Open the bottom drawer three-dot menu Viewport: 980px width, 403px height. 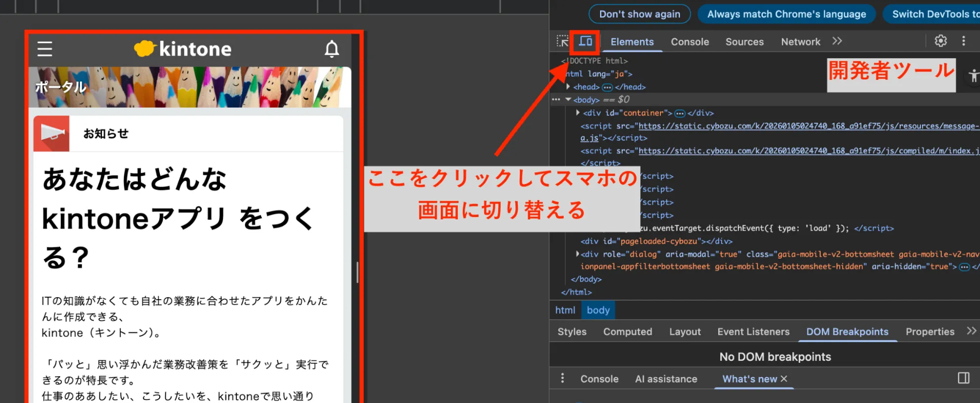(562, 378)
